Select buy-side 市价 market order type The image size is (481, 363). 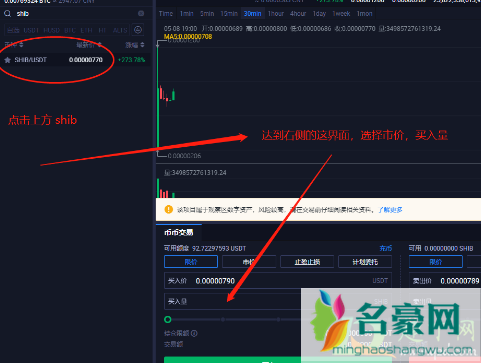pos(249,262)
